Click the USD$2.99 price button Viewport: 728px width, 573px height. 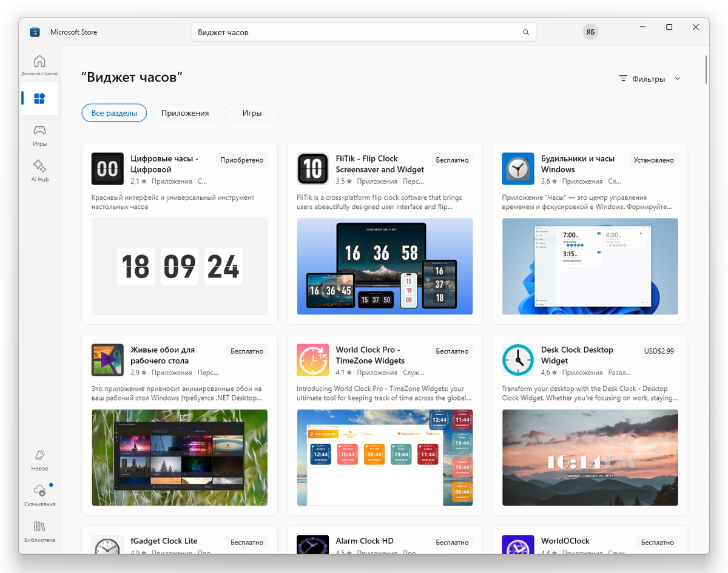click(659, 351)
